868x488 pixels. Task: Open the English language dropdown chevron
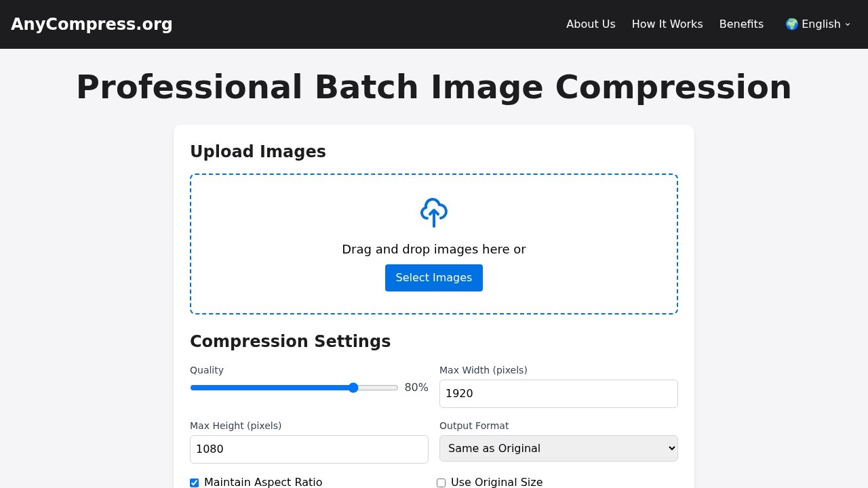coord(847,24)
